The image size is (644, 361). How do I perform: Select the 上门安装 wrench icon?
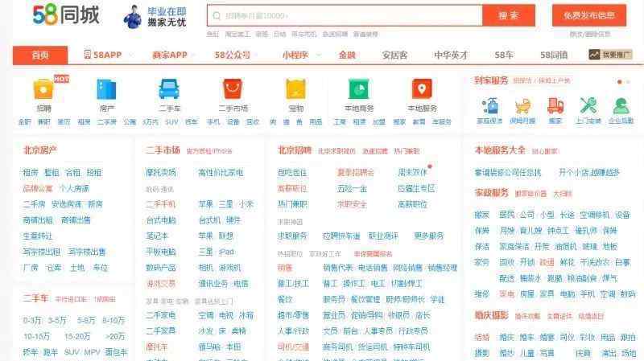coord(588,106)
